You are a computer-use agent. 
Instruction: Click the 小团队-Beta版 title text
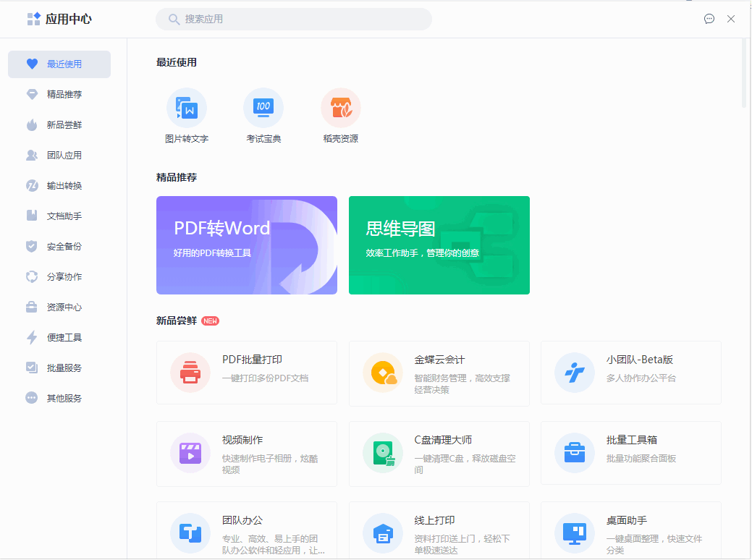pyautogui.click(x=639, y=360)
